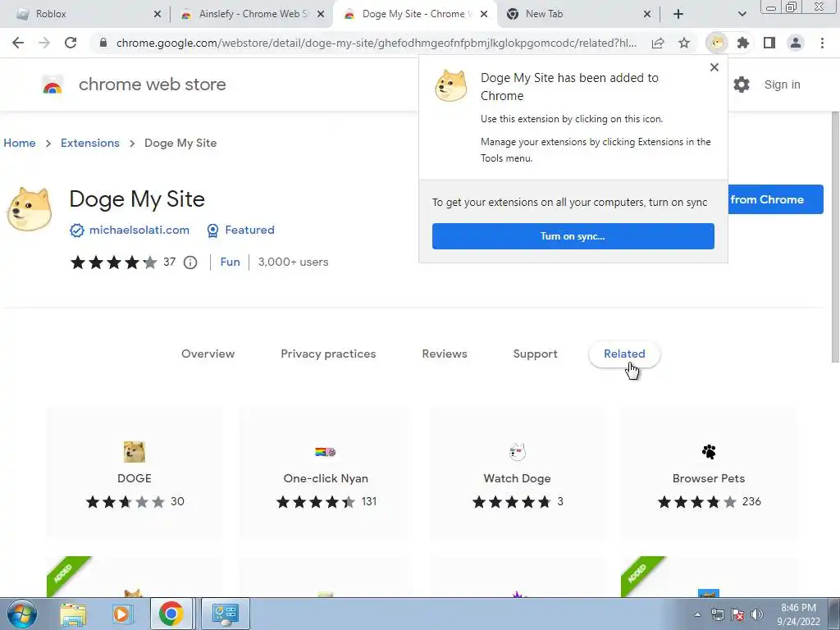
Task: Click the volume speaker tray icon
Action: tap(757, 614)
